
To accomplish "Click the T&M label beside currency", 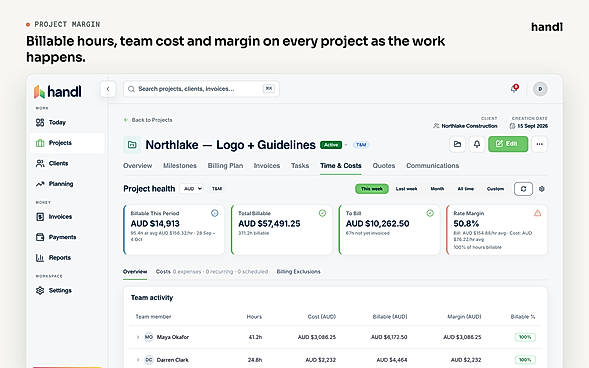I will [217, 189].
